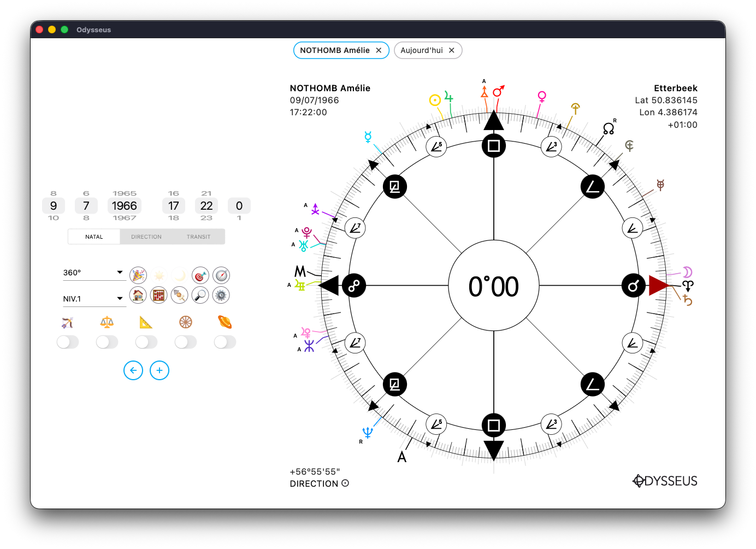The image size is (756, 549).
Task: Open the NIV.1 level dropdown
Action: coord(94,299)
